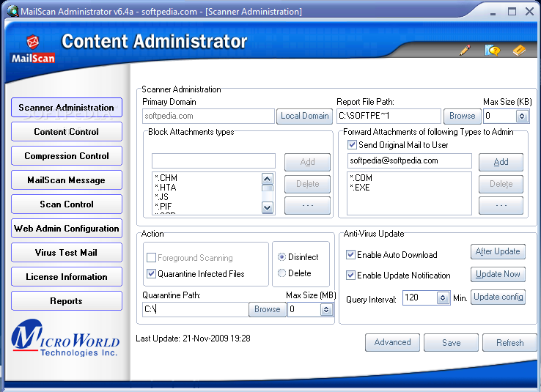This screenshot has height=392, width=541.
Task: Toggle Enable Update Notification checkbox
Action: tap(350, 275)
